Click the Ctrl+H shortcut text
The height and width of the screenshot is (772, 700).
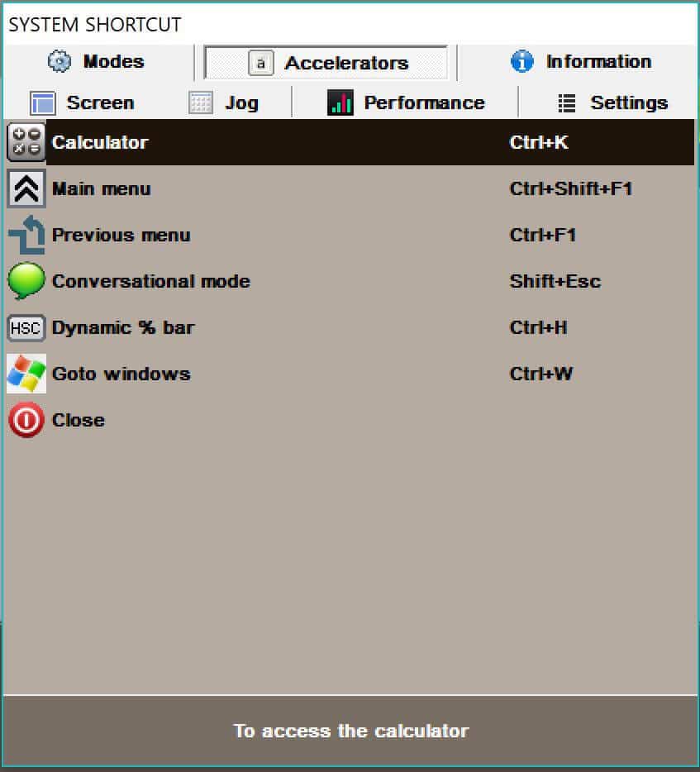tap(539, 327)
